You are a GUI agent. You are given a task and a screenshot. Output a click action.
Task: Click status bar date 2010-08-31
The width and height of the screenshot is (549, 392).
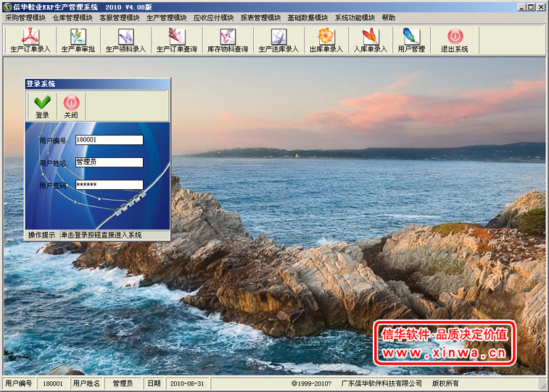(187, 383)
